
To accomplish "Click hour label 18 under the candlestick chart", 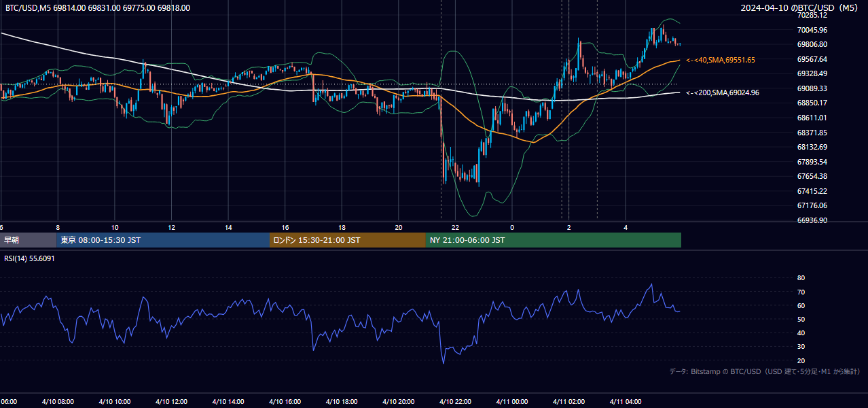I will 342,227.
